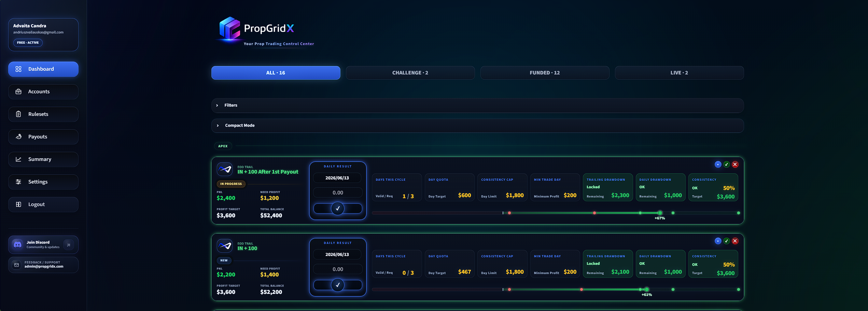Confirm daily result on NEW card

(x=338, y=285)
